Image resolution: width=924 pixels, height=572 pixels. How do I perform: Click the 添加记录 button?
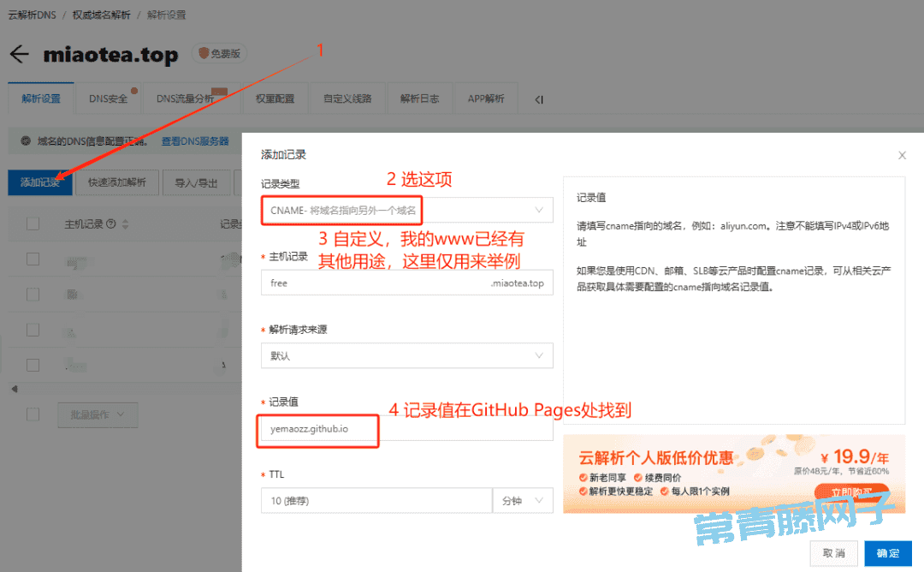[x=40, y=182]
